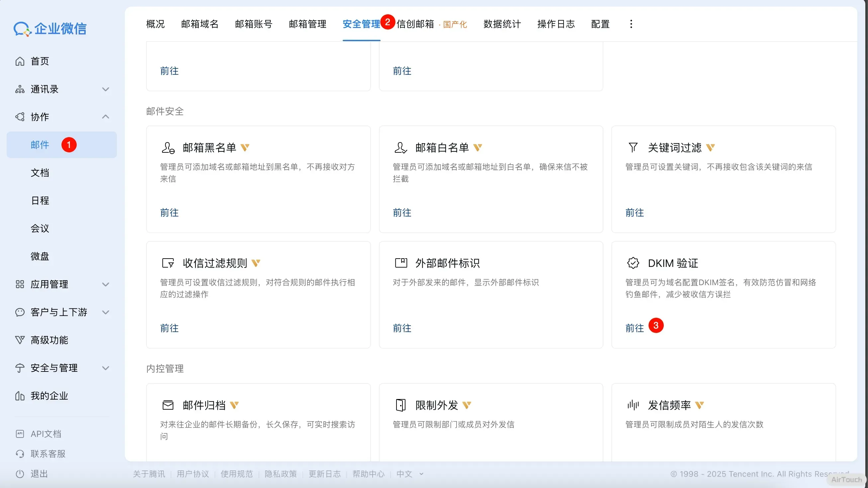Screen dimensions: 868x488
Task: Click the 首页 home icon
Action: 20,61
